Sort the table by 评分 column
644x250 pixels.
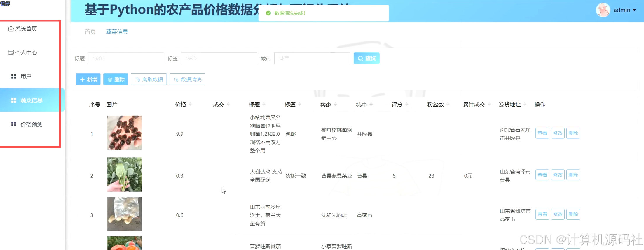[407, 104]
